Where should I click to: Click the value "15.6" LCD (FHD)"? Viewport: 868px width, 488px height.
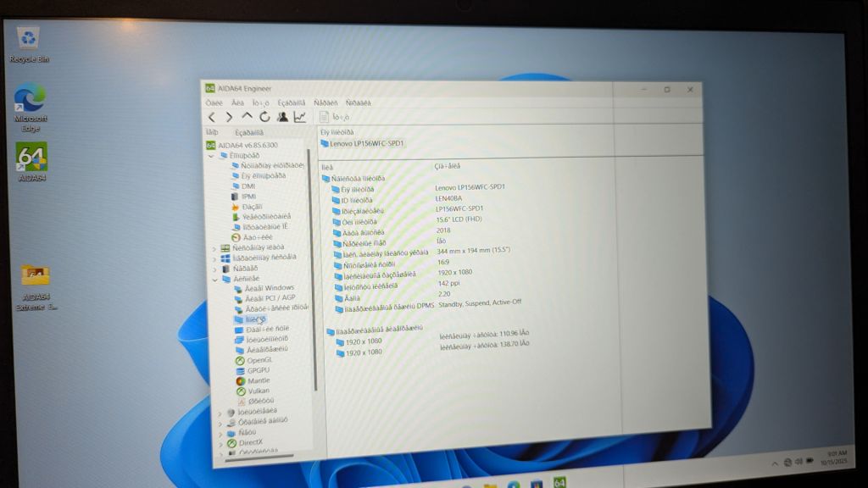pos(459,219)
